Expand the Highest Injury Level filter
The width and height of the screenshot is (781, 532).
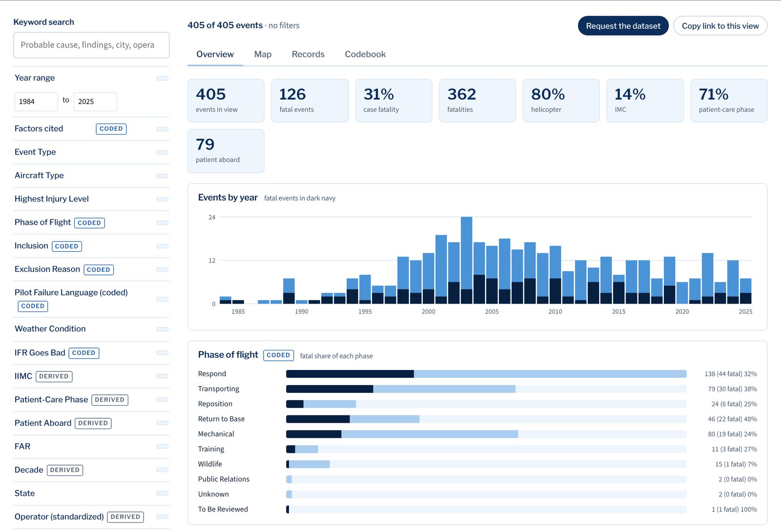(92, 199)
